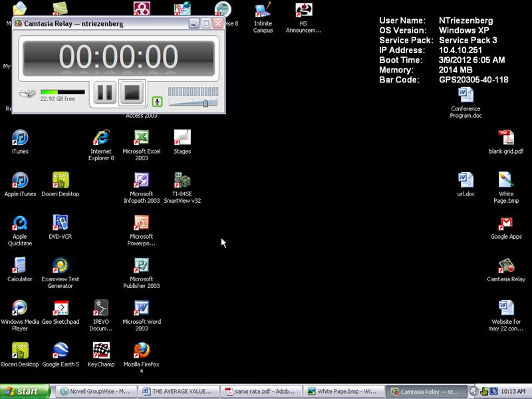Viewport: 532px width, 399px height.
Task: Expand hidden system tray icons
Action: pyautogui.click(x=473, y=392)
